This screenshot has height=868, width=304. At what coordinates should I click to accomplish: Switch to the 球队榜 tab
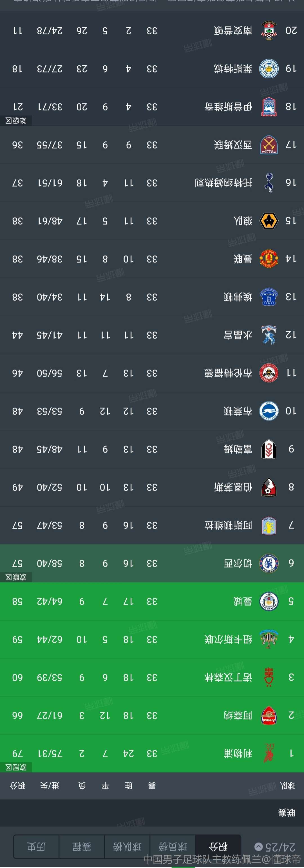(x=127, y=847)
